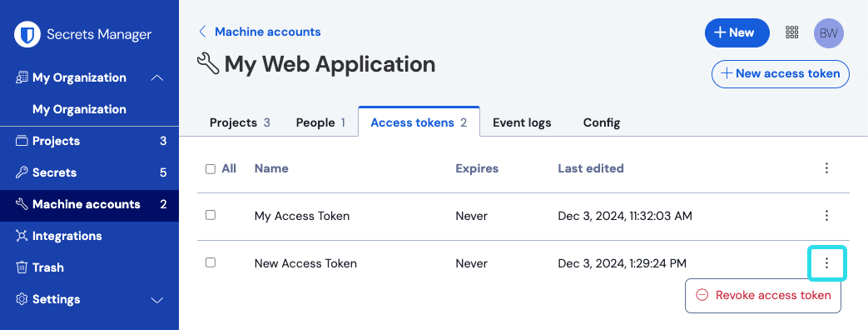The width and height of the screenshot is (868, 330).
Task: Click the wrench icon beside My Web Application
Action: [208, 64]
